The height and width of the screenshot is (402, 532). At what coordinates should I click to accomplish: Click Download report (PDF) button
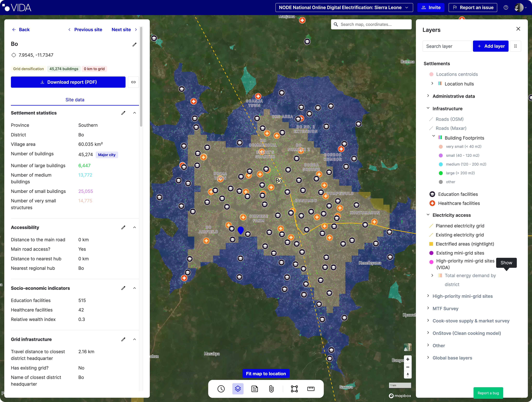68,82
